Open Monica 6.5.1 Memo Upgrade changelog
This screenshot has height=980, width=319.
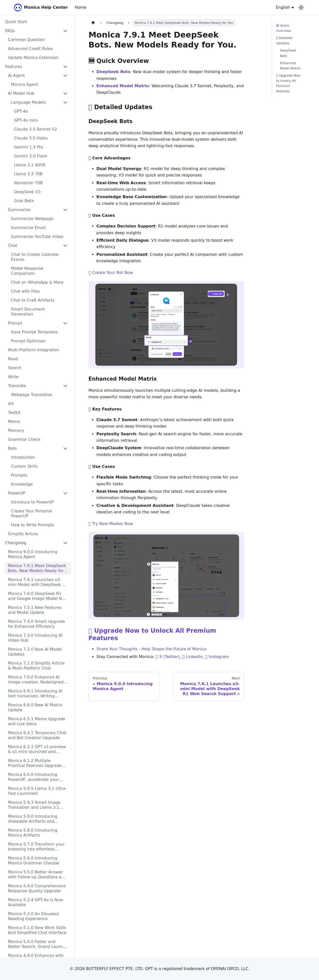[37, 721]
